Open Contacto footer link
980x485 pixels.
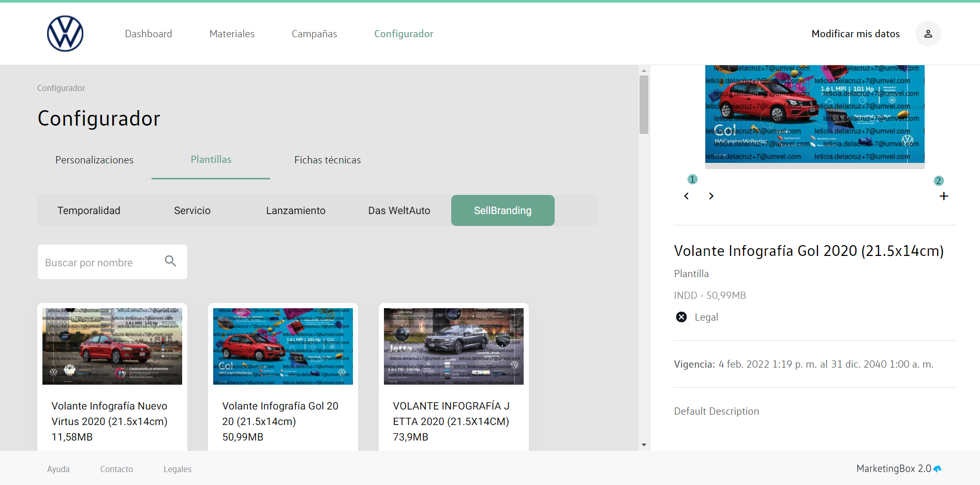(116, 469)
